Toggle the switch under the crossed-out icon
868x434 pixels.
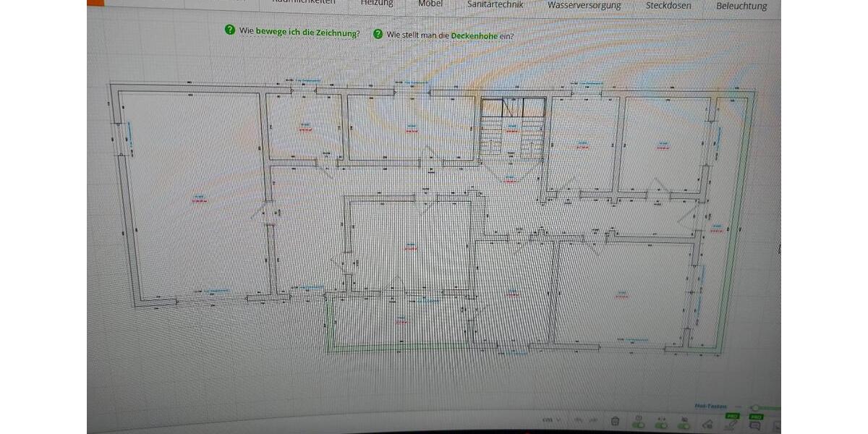[684, 425]
